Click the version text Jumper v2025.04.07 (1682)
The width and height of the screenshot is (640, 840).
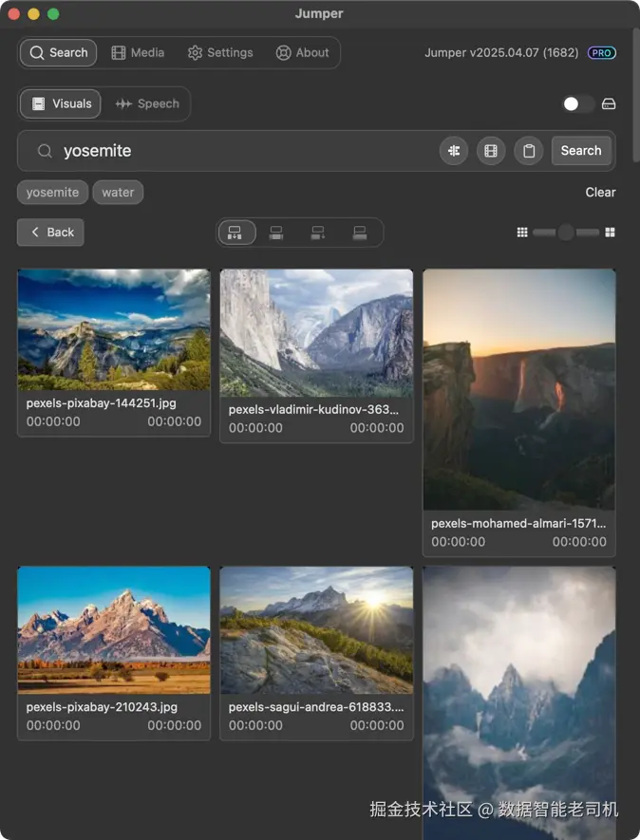(501, 53)
